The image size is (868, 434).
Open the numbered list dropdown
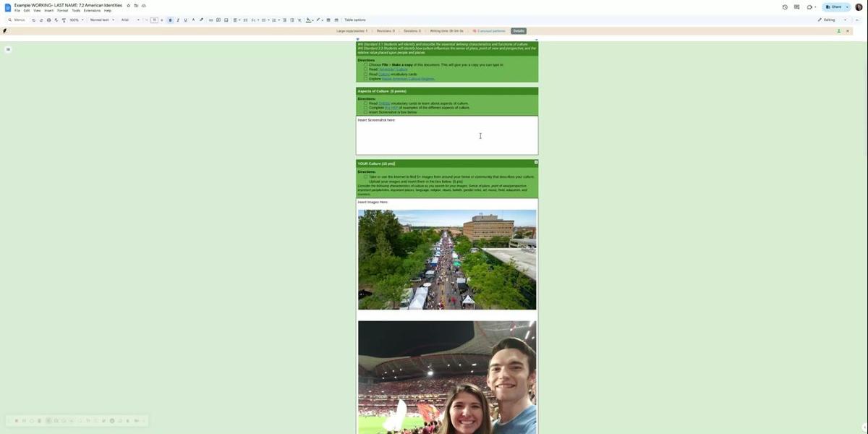[x=276, y=20]
